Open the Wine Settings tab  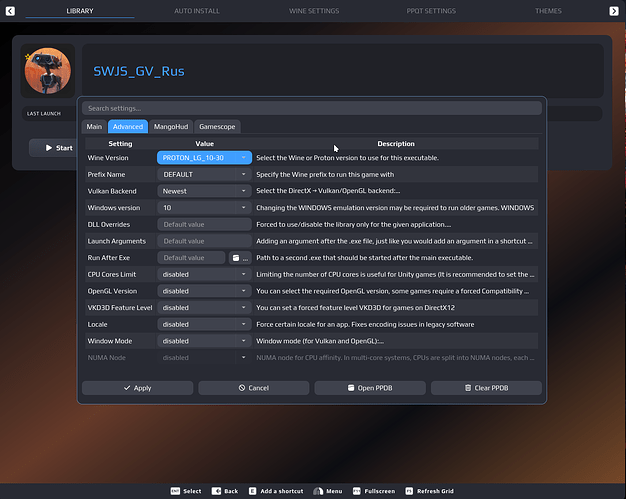[x=314, y=11]
